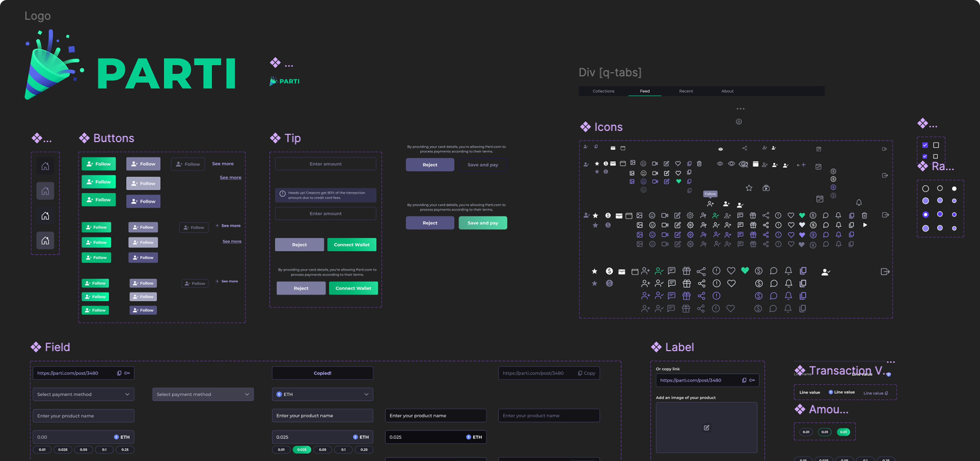Click the standalone outlined star icon

click(x=749, y=188)
